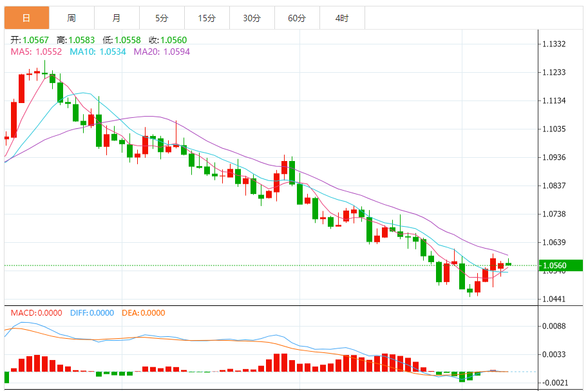Click the DIFF:0.0000 label

tap(92, 313)
